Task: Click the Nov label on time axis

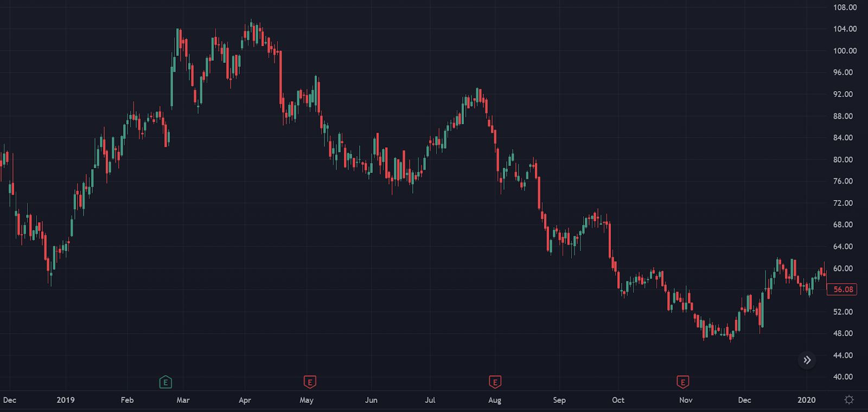Action: (x=686, y=400)
